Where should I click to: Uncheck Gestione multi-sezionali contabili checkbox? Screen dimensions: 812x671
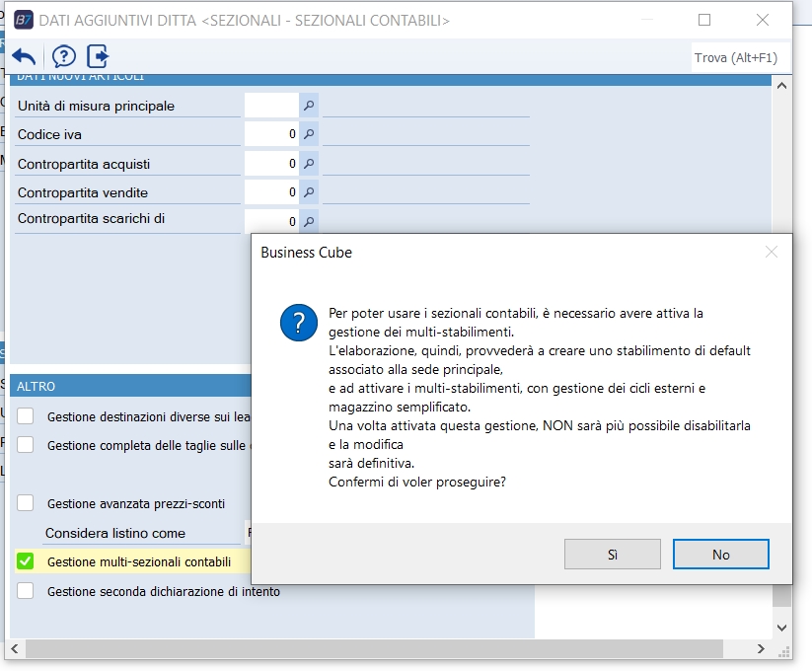point(26,561)
